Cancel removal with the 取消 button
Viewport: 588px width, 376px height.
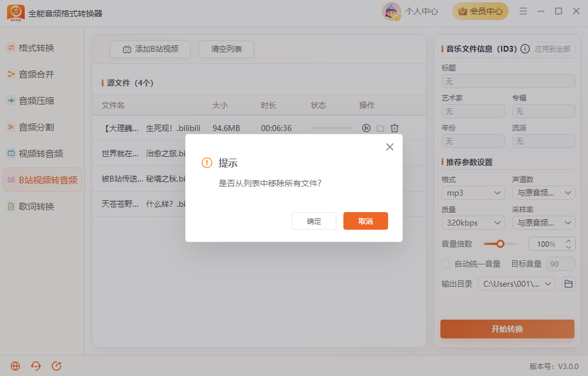(x=366, y=221)
